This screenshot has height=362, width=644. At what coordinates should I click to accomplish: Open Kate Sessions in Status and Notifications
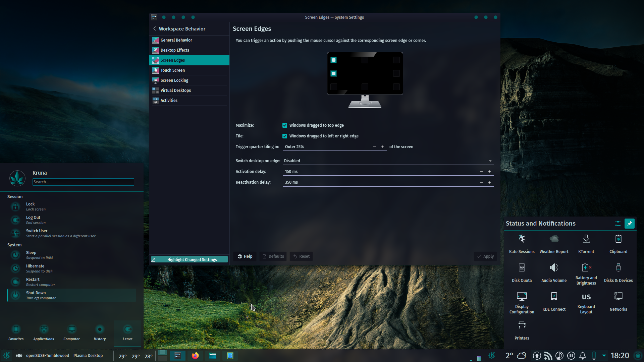coord(522,244)
